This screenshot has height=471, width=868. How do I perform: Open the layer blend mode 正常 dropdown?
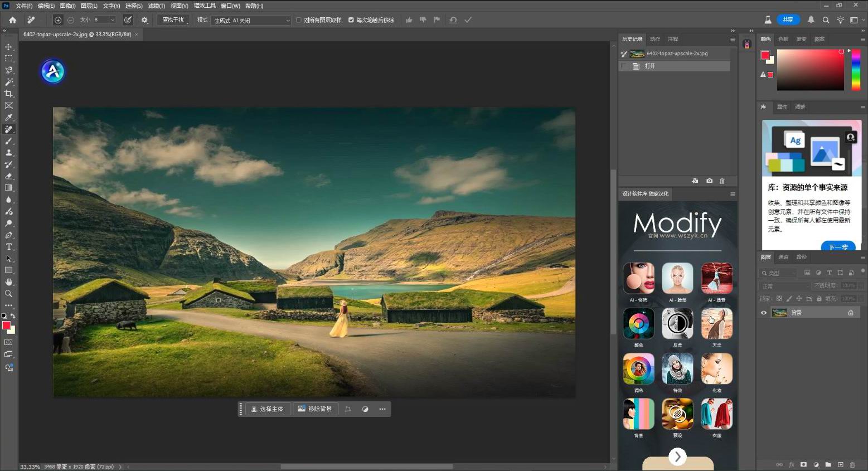click(785, 286)
